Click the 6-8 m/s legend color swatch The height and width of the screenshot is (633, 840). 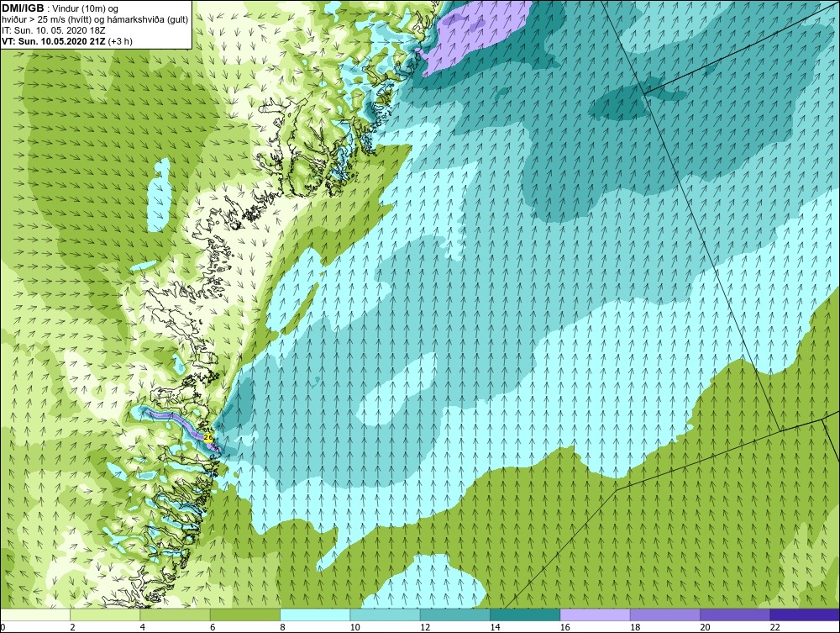coord(244,615)
